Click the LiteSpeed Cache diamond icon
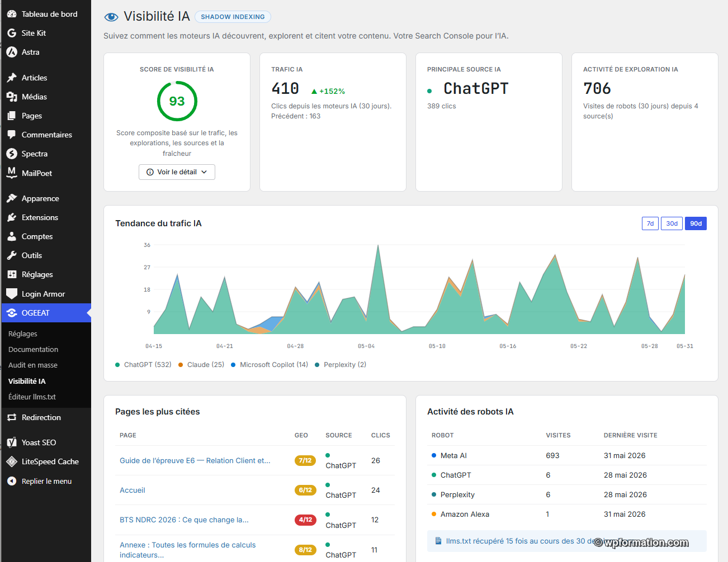This screenshot has height=562, width=728. click(x=12, y=461)
